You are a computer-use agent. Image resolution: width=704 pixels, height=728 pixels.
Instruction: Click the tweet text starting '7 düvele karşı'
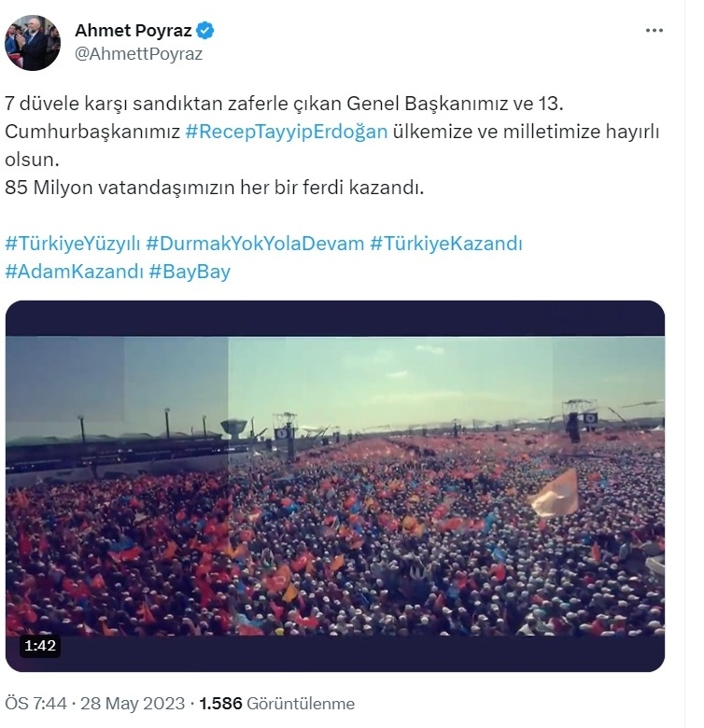284,104
